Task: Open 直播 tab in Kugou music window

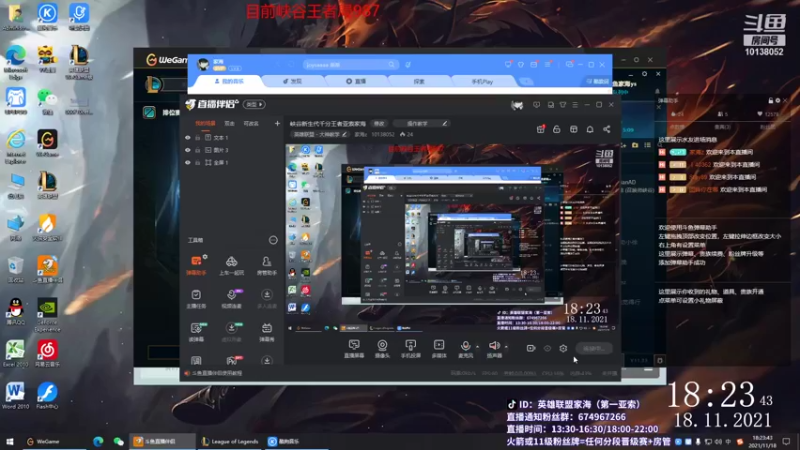Action: [356, 81]
